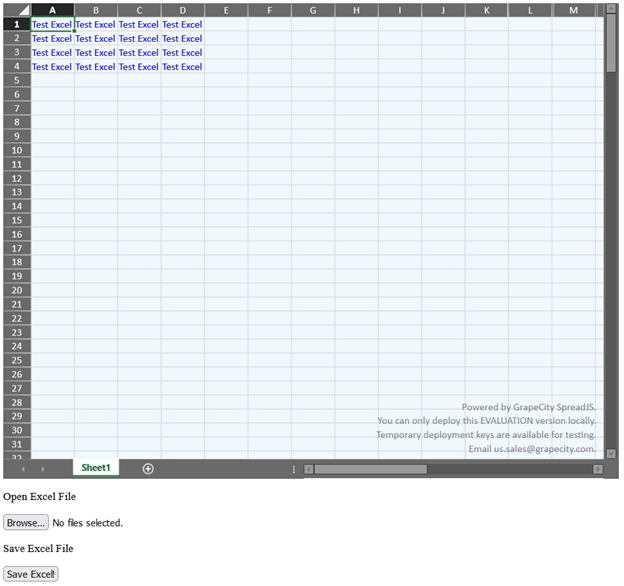Click the vertical scrollbar thumb
624x586 pixels.
[x=611, y=43]
